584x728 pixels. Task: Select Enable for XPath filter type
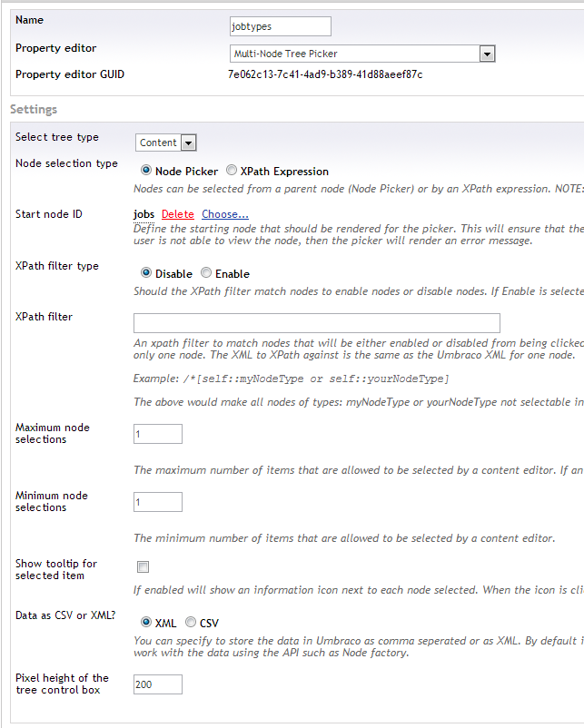click(x=206, y=273)
